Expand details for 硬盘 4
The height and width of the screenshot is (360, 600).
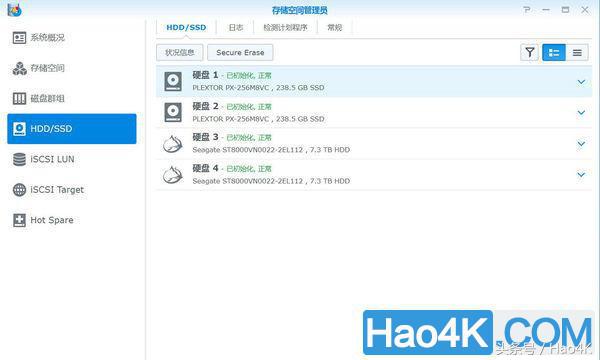pos(581,174)
